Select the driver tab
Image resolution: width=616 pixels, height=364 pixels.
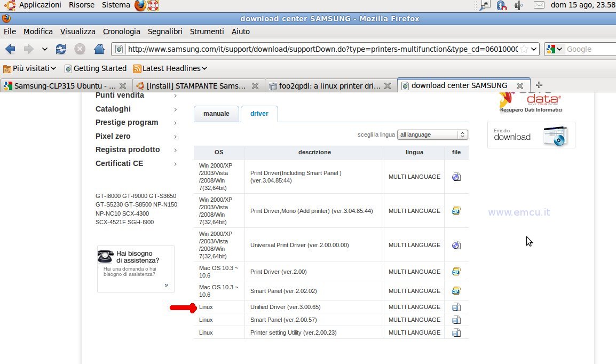click(x=259, y=114)
